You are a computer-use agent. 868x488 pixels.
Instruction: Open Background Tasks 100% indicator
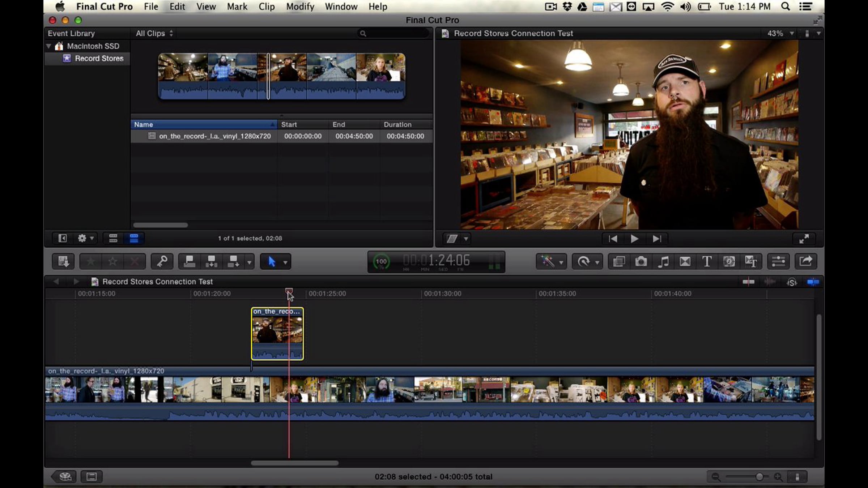coord(381,262)
